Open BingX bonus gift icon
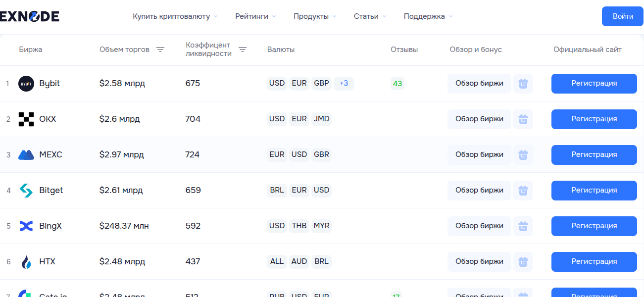This screenshot has width=644, height=297. click(x=523, y=226)
